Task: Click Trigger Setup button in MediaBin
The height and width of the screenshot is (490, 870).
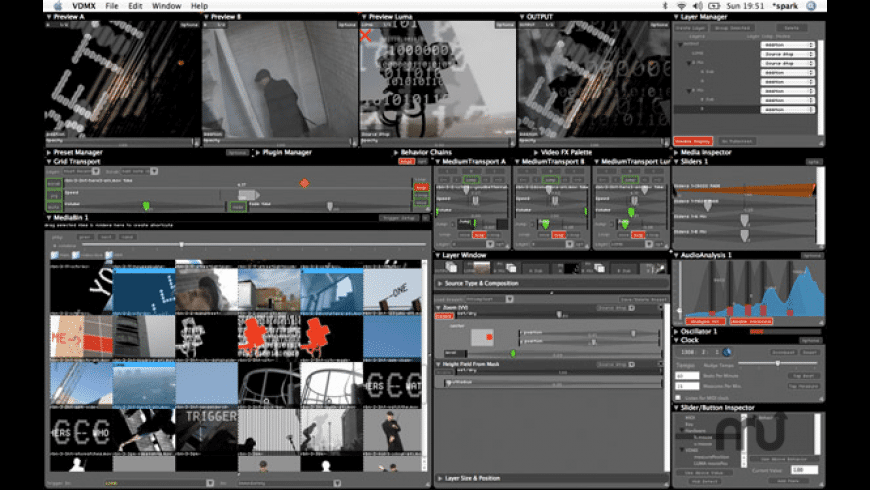Action: (x=399, y=218)
